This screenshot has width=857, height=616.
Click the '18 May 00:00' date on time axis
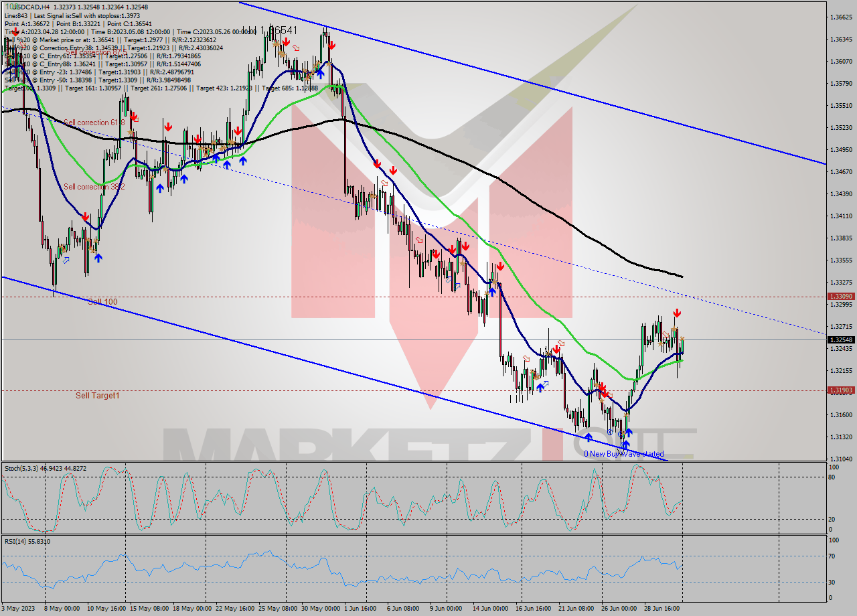(x=193, y=609)
